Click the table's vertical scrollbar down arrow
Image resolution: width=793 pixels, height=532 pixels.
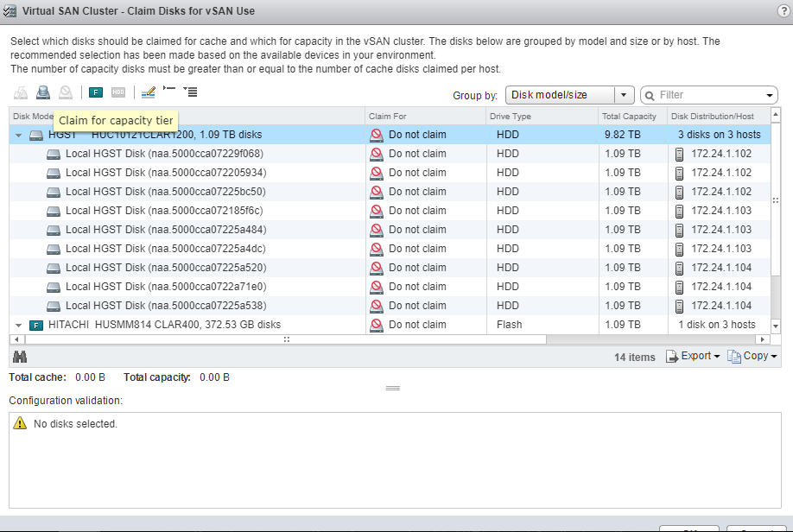[775, 326]
